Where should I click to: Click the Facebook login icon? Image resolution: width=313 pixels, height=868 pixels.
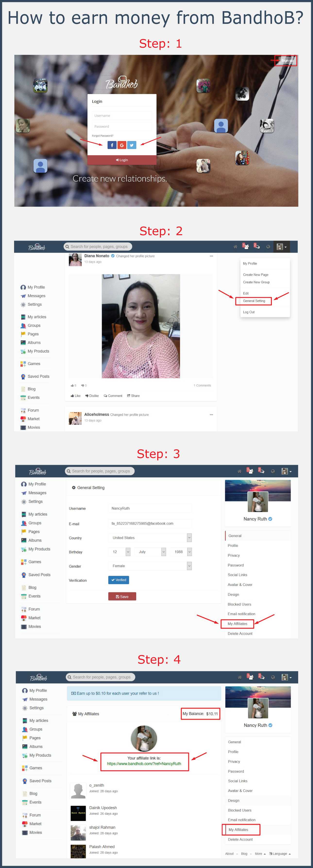(x=112, y=145)
